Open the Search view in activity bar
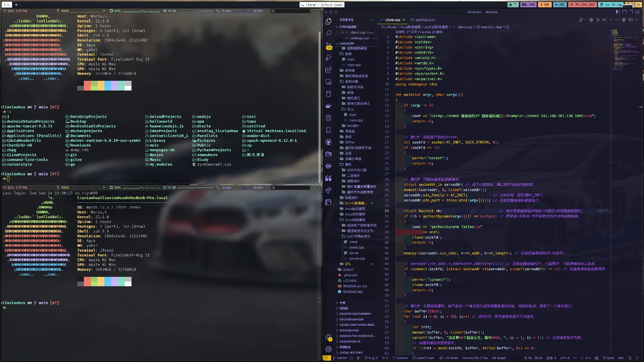 point(328,33)
